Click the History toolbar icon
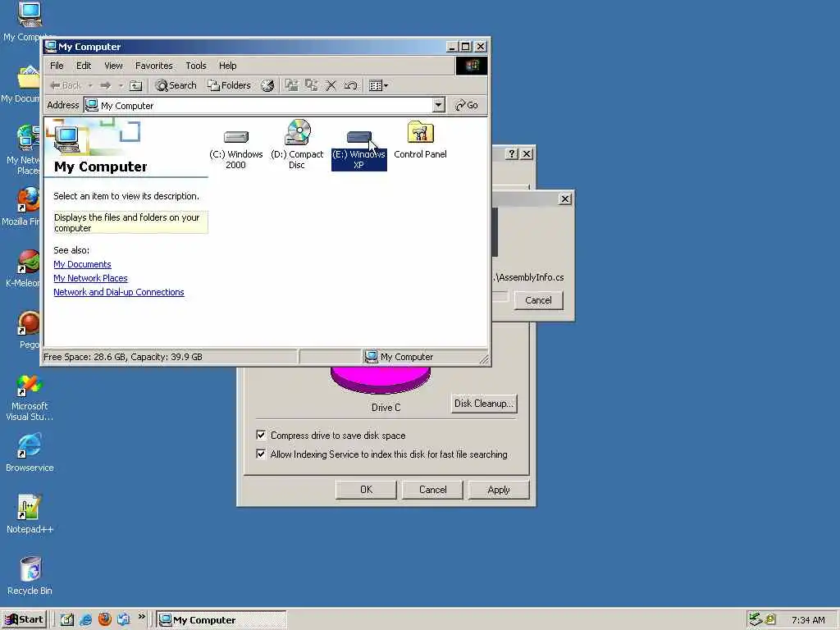 [267, 85]
